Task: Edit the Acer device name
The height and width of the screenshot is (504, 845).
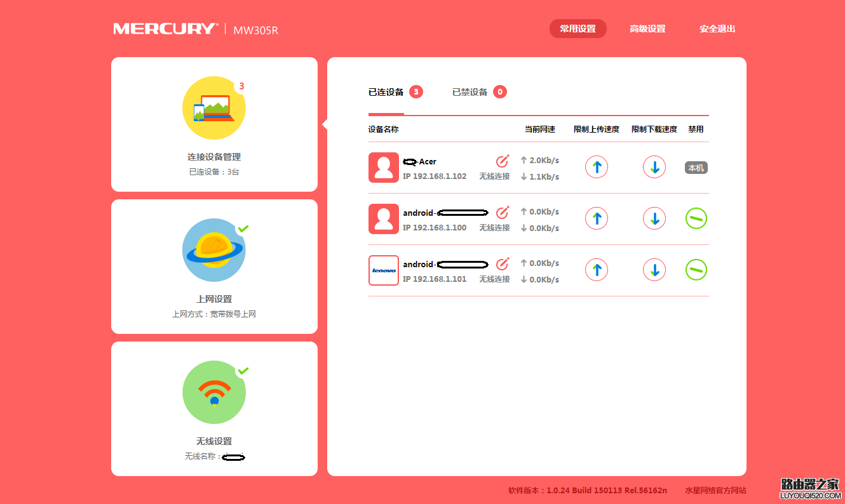Action: click(x=503, y=161)
